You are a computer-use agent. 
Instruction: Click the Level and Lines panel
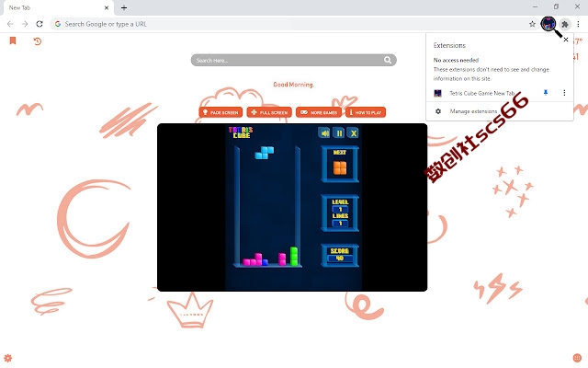(x=340, y=213)
